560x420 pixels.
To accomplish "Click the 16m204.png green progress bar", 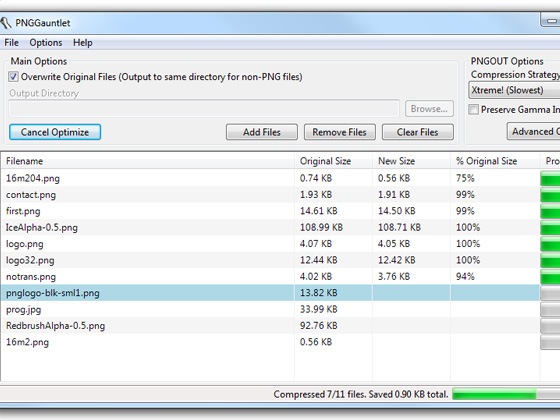I will click(x=550, y=178).
